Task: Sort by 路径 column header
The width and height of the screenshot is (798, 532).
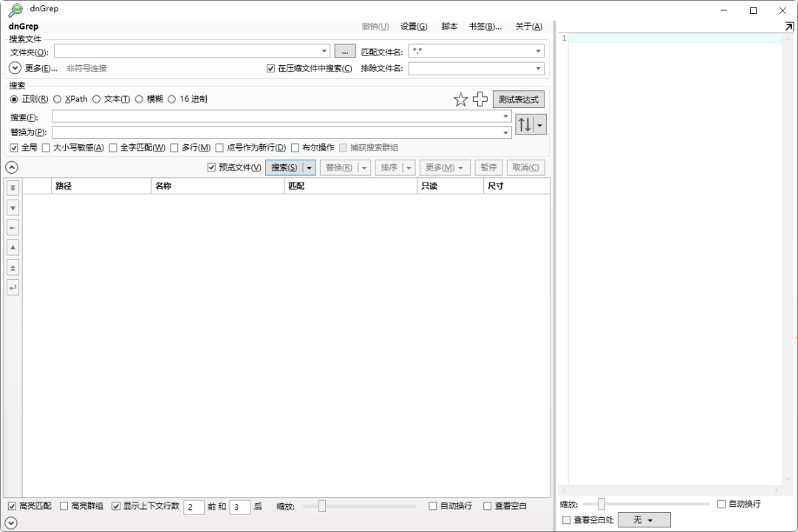Action: pos(101,185)
